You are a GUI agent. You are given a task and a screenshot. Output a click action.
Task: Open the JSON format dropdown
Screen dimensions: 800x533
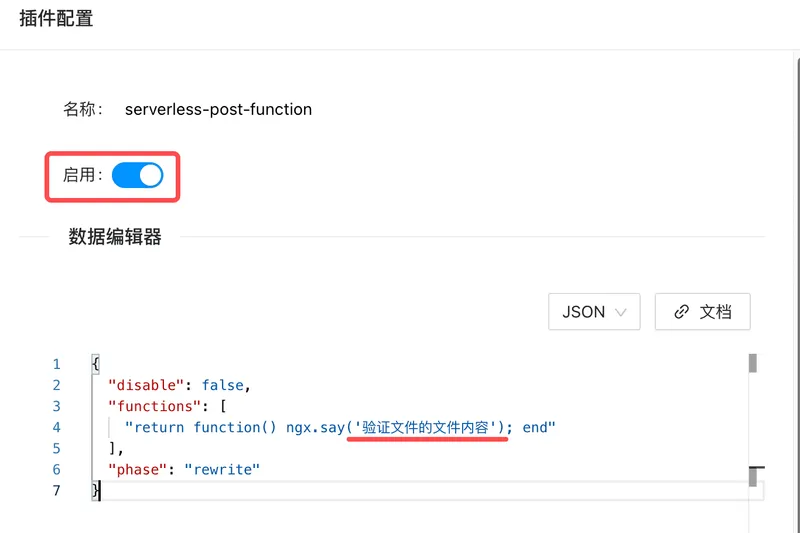594,312
